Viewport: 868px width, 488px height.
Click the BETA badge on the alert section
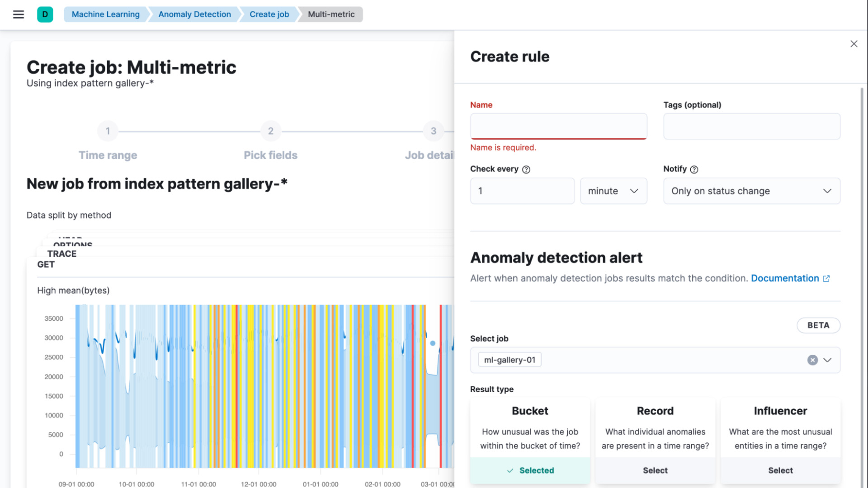tap(818, 325)
